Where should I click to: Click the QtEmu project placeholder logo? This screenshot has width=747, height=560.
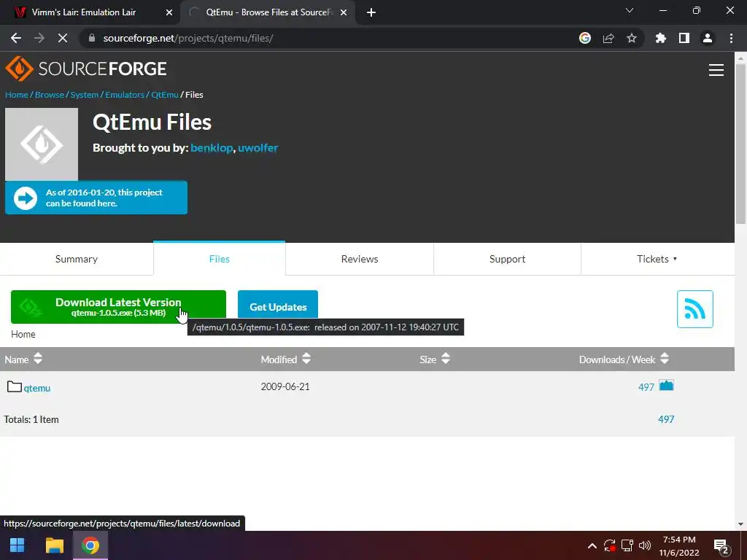(x=42, y=144)
